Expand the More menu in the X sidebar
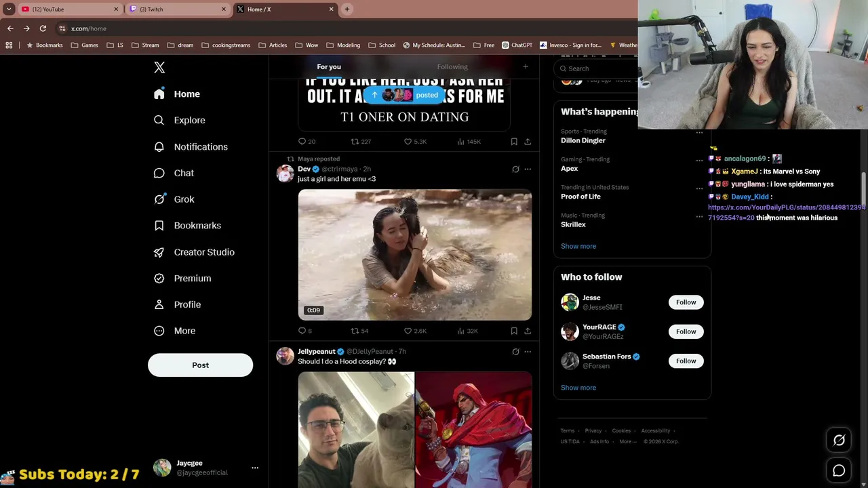Viewport: 868px width, 488px height. 174,331
